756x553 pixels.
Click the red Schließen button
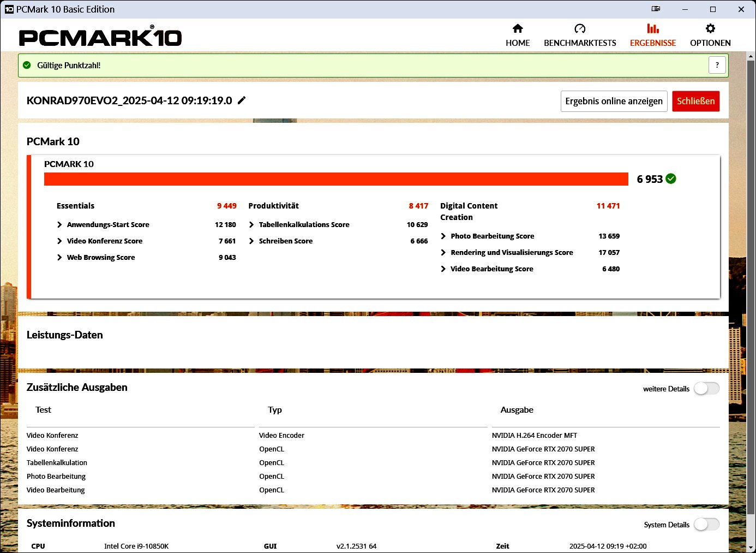pos(696,101)
